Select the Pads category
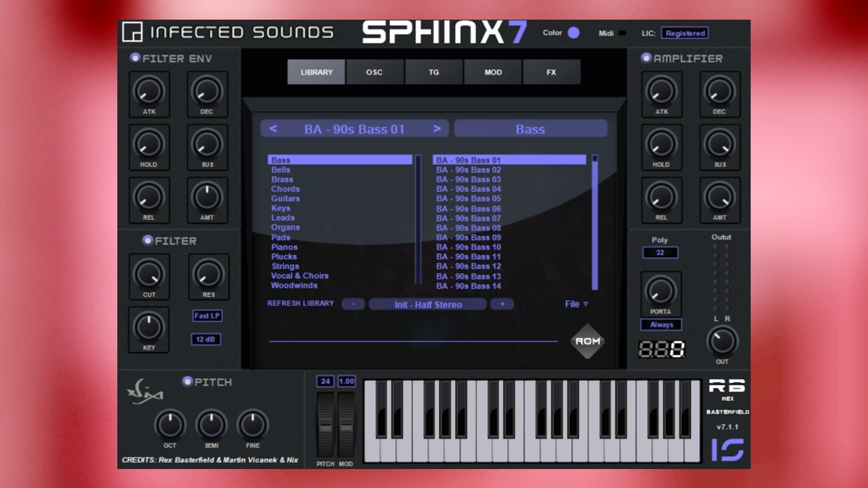The width and height of the screenshot is (868, 488). [281, 237]
